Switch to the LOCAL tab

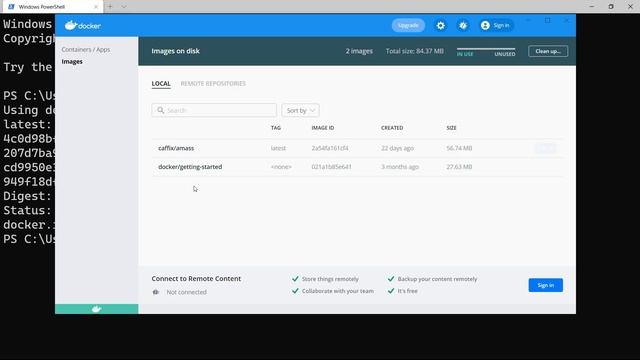[161, 84]
